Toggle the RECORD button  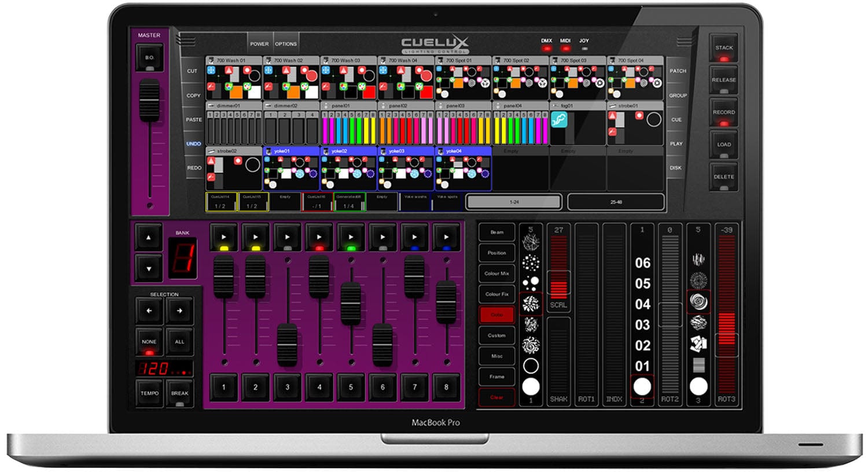tap(724, 113)
